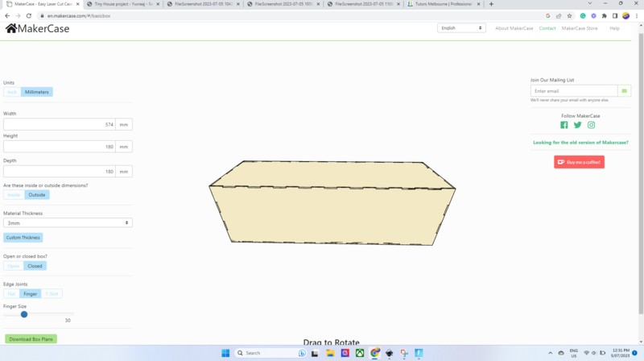
Task: Open Grammarly extension icon
Action: point(583,15)
